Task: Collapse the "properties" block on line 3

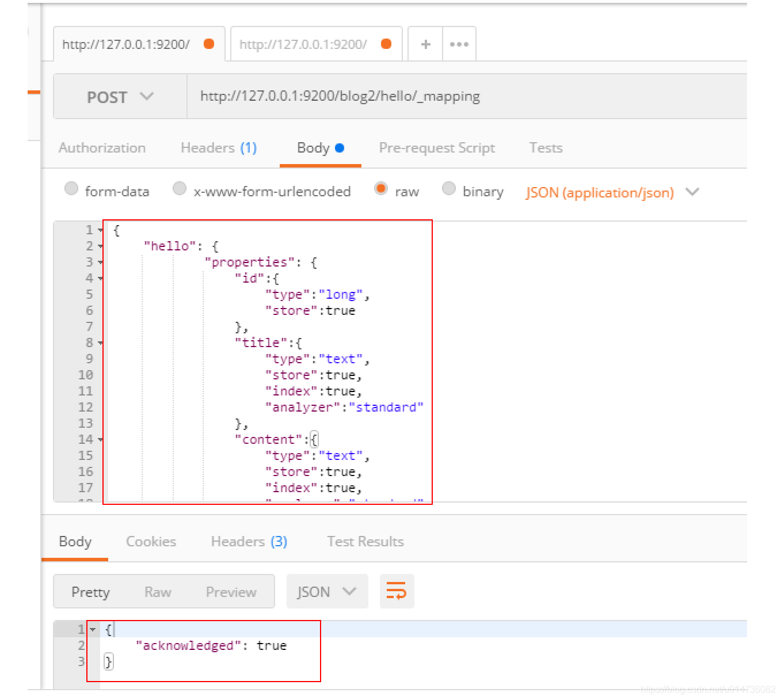Action: (101, 262)
